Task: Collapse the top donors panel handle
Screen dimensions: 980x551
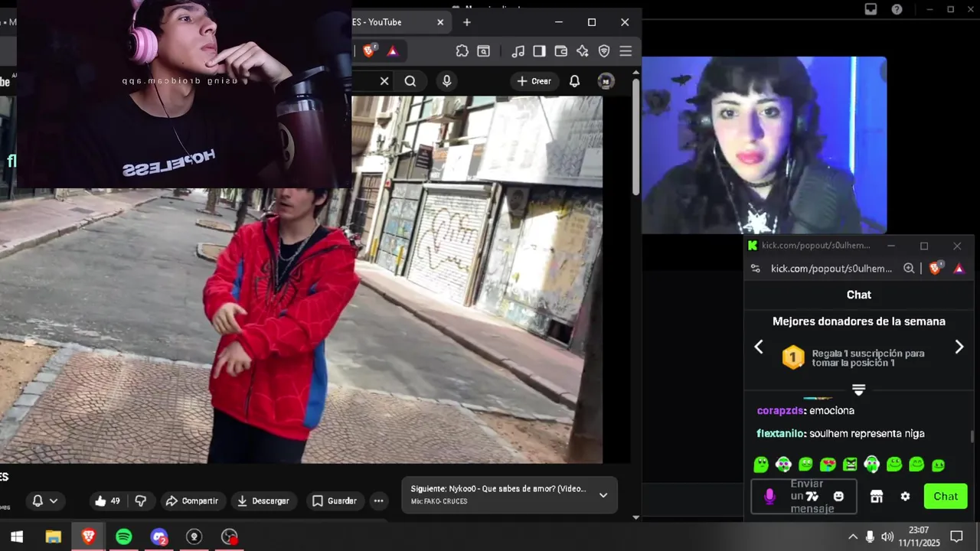Action: click(x=858, y=390)
